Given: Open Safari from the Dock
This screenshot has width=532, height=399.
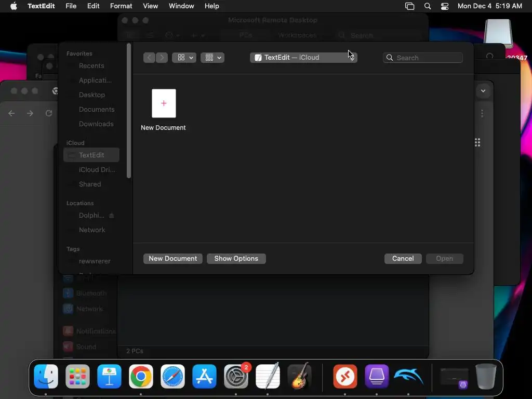Looking at the screenshot, I should tap(172, 376).
